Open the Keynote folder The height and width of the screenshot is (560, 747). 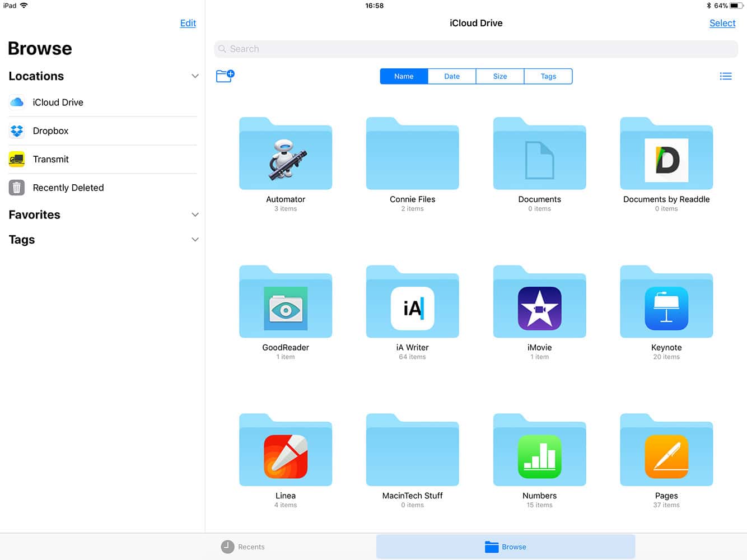click(666, 302)
